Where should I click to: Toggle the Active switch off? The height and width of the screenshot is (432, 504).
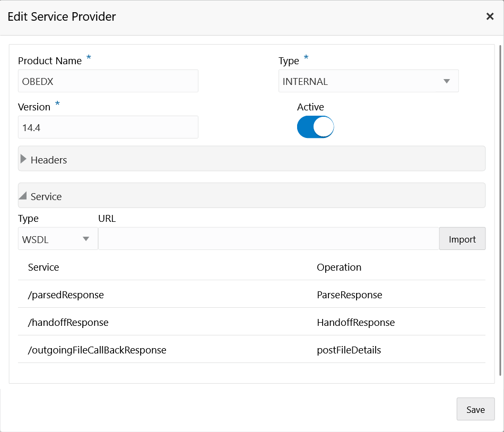pyautogui.click(x=315, y=127)
